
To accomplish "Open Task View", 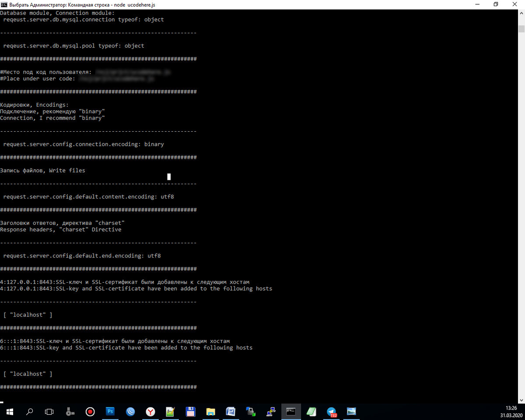I will (x=49, y=412).
